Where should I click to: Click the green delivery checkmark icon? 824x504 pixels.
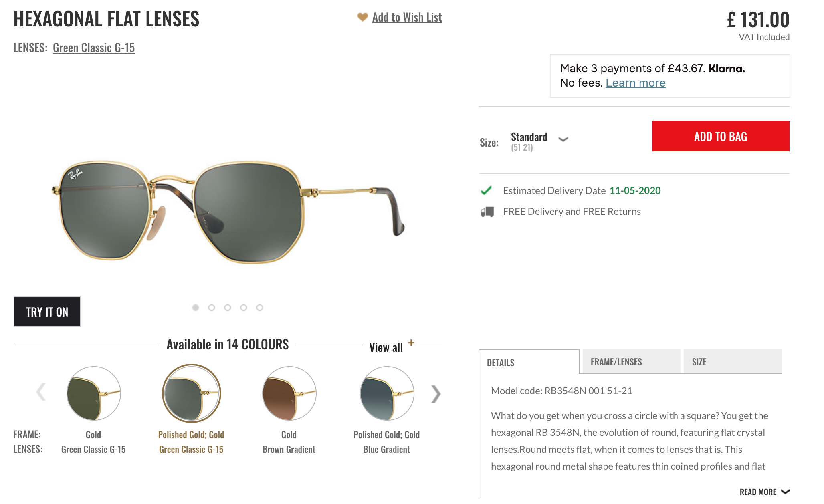coord(486,190)
